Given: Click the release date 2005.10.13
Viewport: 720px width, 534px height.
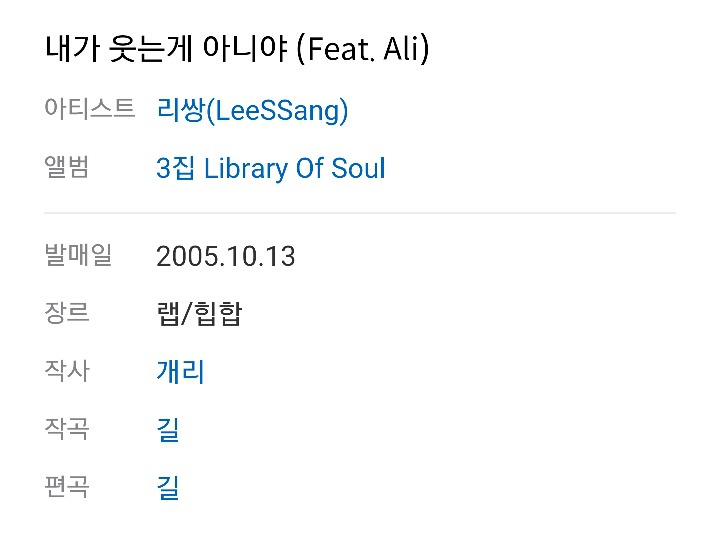Looking at the screenshot, I should click(x=226, y=256).
